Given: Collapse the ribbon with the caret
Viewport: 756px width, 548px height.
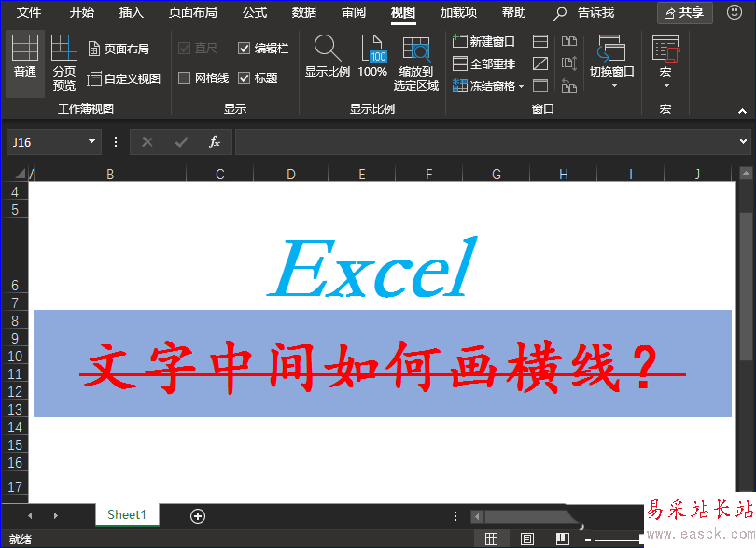Looking at the screenshot, I should click(743, 111).
